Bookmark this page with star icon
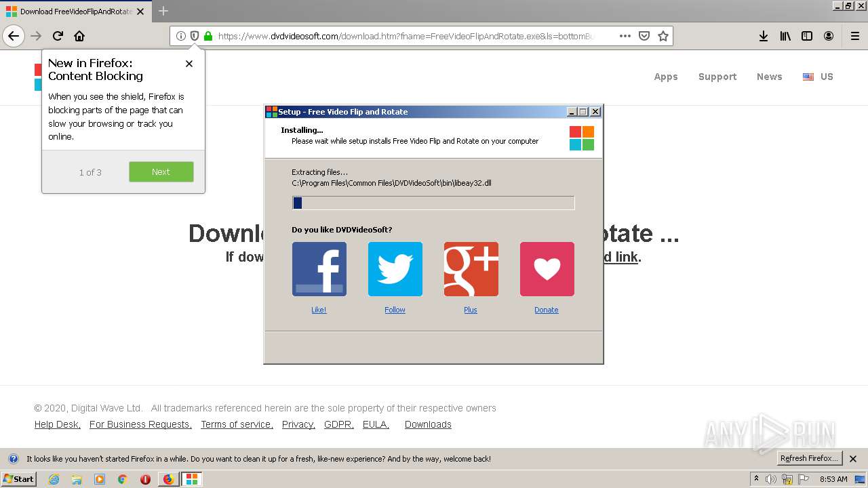 click(663, 36)
